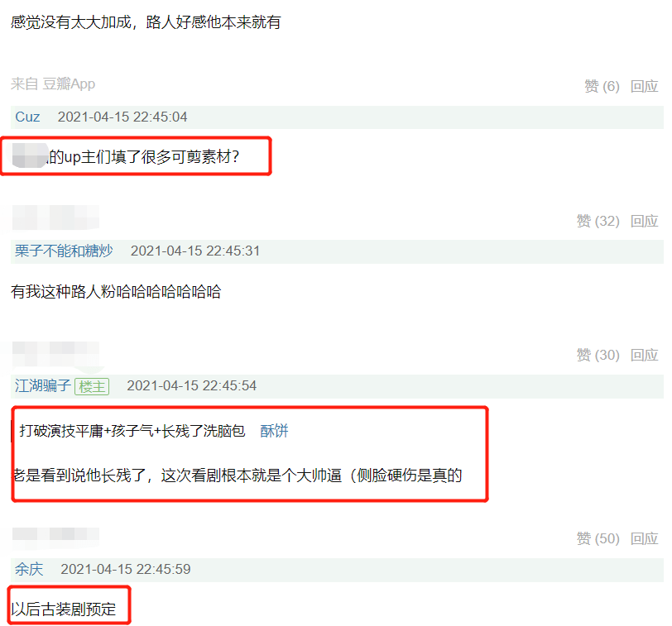
Task: Click the green 楼主 badge
Action: tap(92, 387)
